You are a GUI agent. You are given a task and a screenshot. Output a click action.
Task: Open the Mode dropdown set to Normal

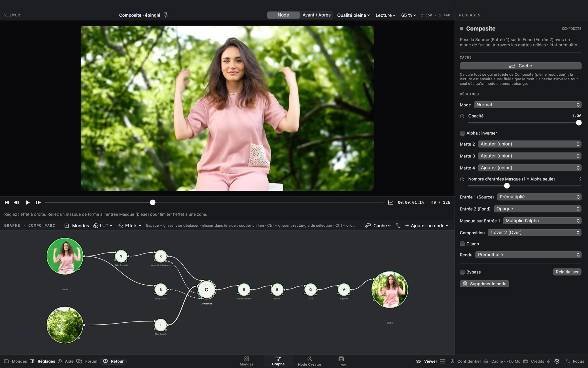[527, 105]
